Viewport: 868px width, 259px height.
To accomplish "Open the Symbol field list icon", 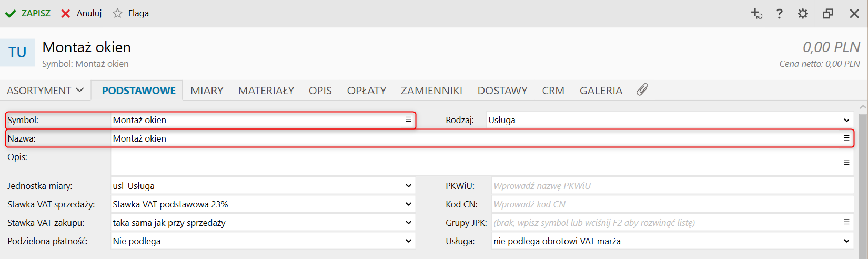I will point(408,120).
